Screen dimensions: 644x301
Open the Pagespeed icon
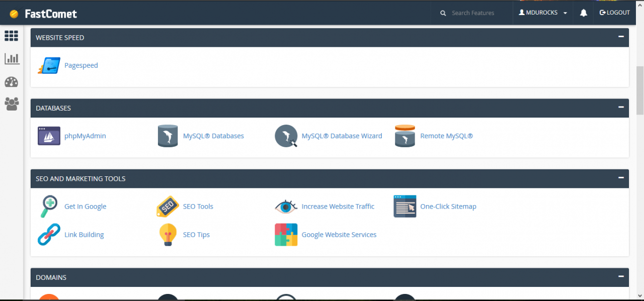pyautogui.click(x=49, y=66)
